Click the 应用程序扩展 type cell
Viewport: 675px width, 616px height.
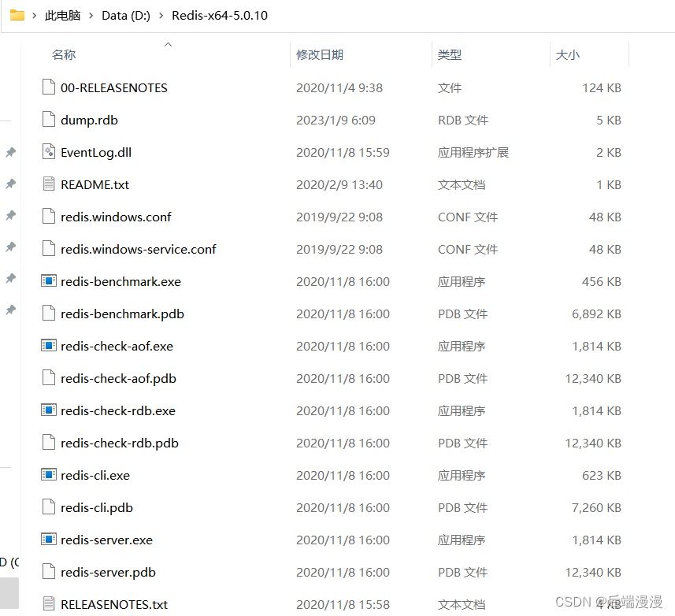click(x=473, y=152)
